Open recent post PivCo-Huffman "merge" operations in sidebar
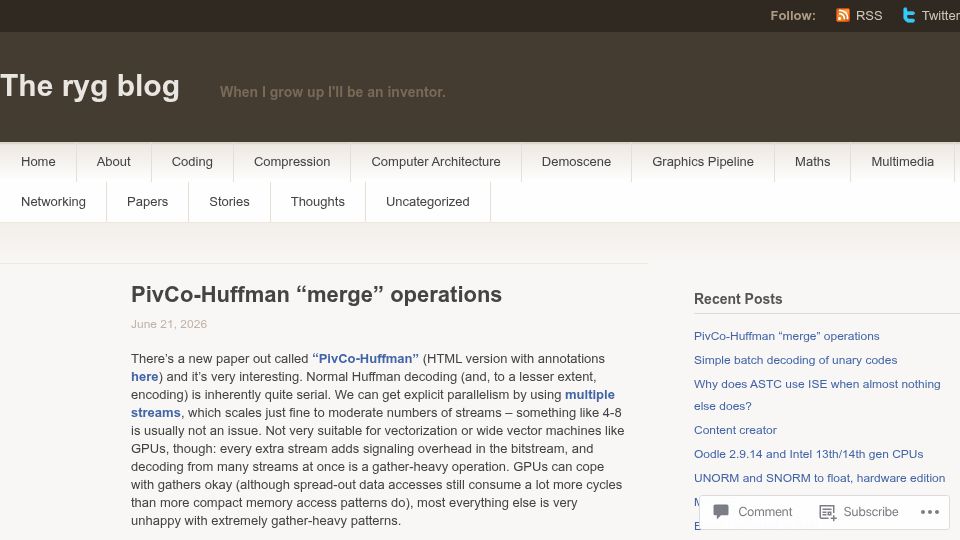 [787, 336]
